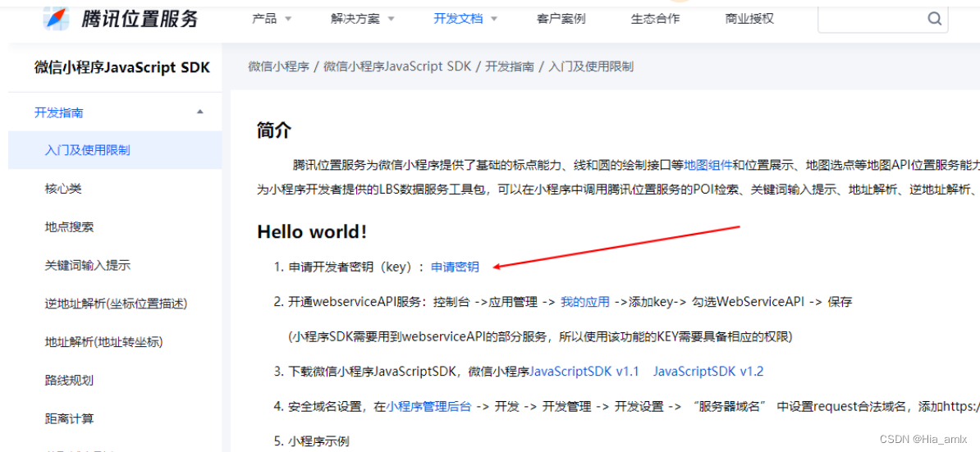Click the search magnifier icon
This screenshot has width=980, height=452.
point(934,19)
